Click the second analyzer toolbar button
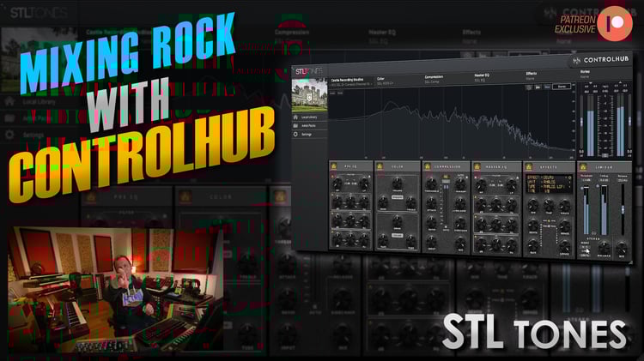 coord(538,87)
